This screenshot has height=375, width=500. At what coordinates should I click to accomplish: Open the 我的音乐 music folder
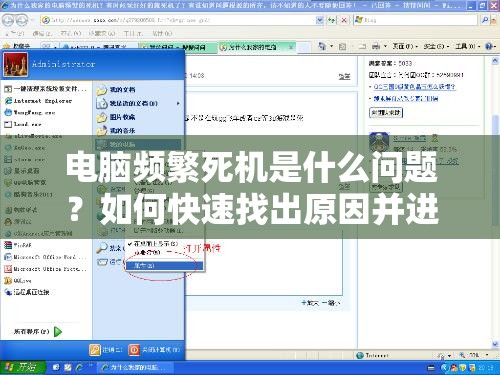(116, 131)
